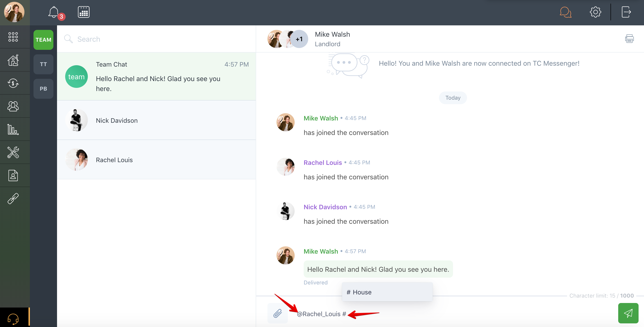Image resolution: width=644 pixels, height=327 pixels.
Task: Select the # House suggestion
Action: (x=387, y=292)
